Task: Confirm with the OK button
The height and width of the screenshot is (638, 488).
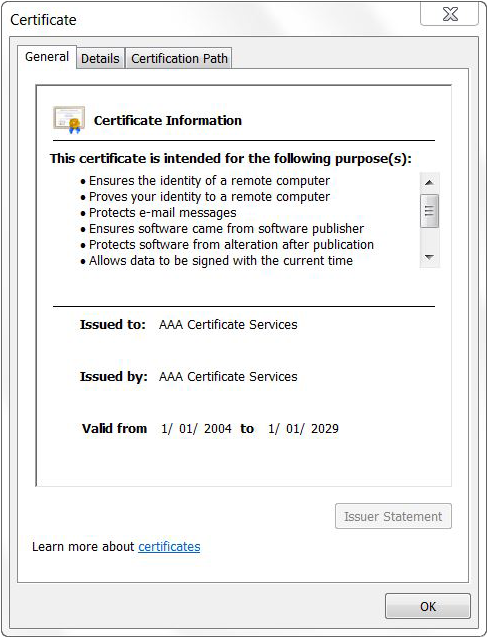Action: 428,606
